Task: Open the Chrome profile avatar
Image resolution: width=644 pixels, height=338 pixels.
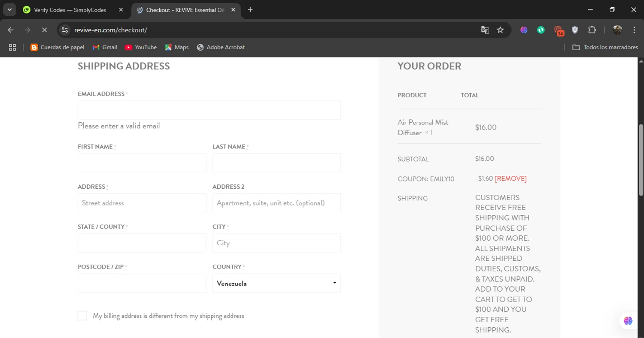Action: point(617,30)
